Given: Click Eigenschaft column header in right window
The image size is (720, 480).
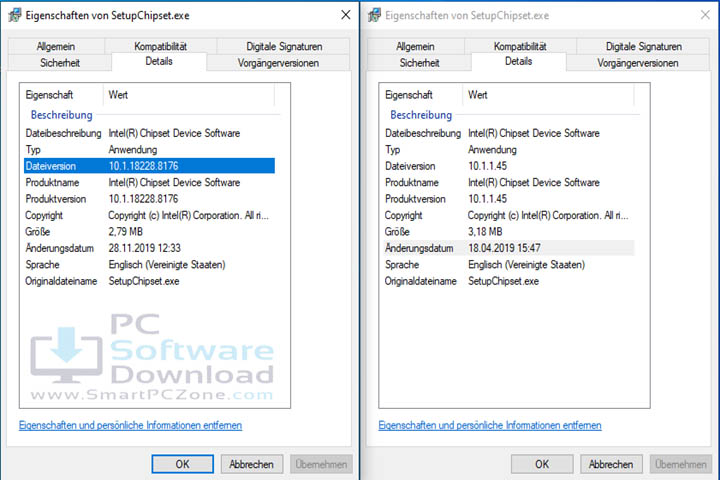Looking at the screenshot, I should 422,95.
